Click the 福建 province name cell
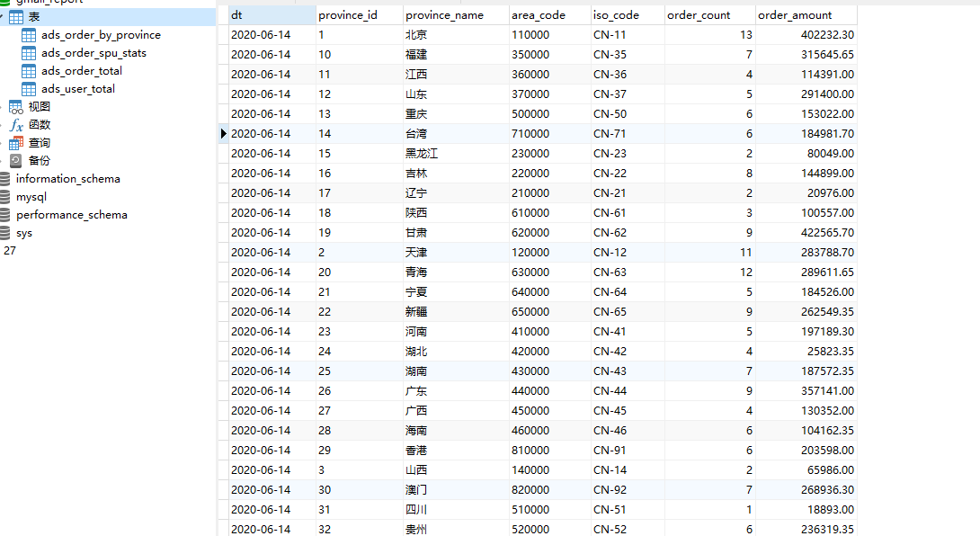This screenshot has height=536, width=980. point(456,55)
